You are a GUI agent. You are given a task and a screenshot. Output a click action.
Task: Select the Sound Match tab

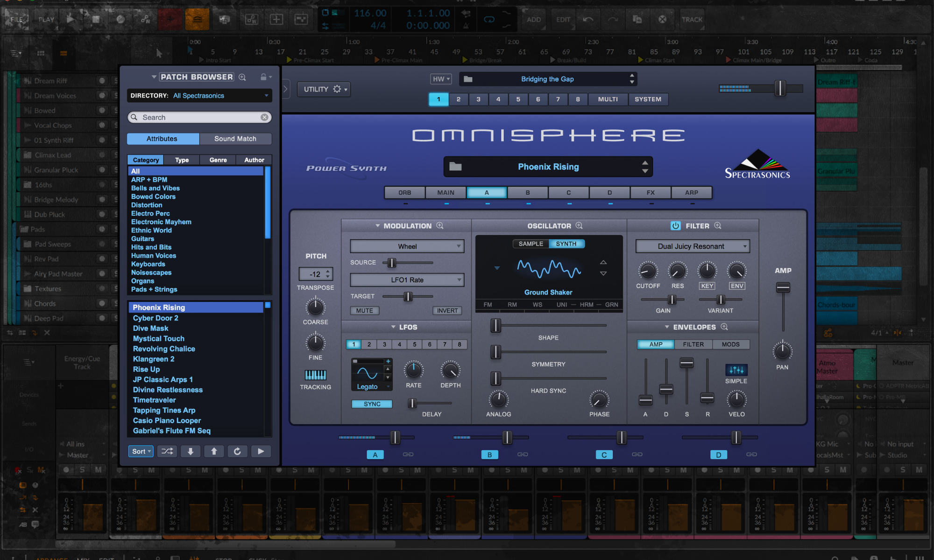coord(235,139)
